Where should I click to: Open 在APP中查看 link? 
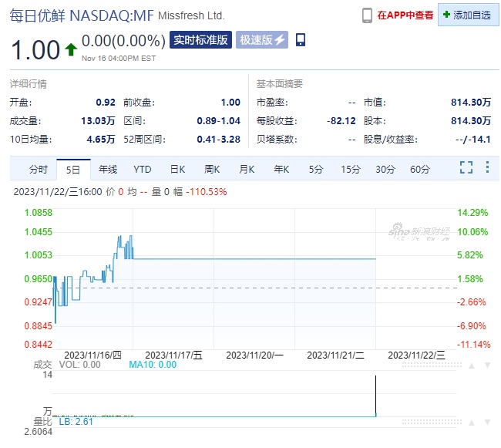point(405,15)
